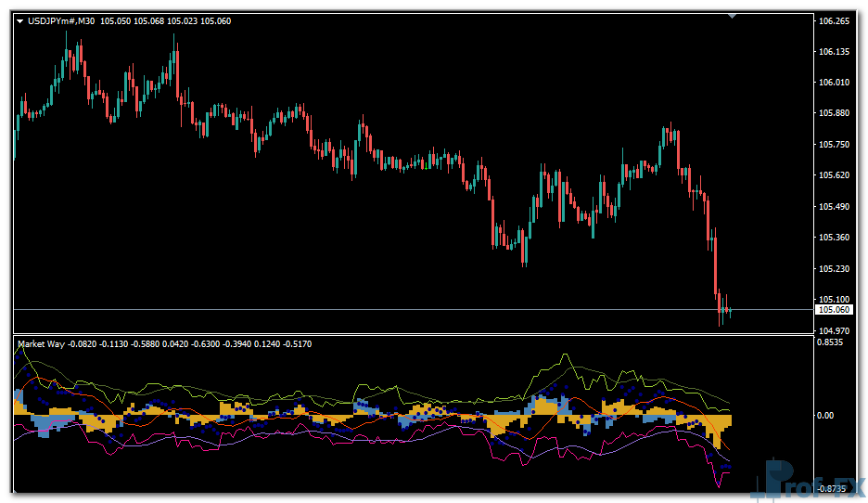Image resolution: width=868 pixels, height=503 pixels.
Task: Click the 106.265 price scale label
Action: tap(835, 20)
